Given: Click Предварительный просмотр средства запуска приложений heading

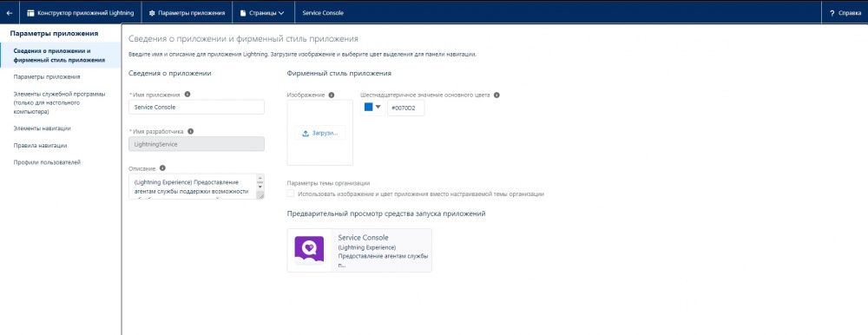Looking at the screenshot, I should click(x=386, y=213).
